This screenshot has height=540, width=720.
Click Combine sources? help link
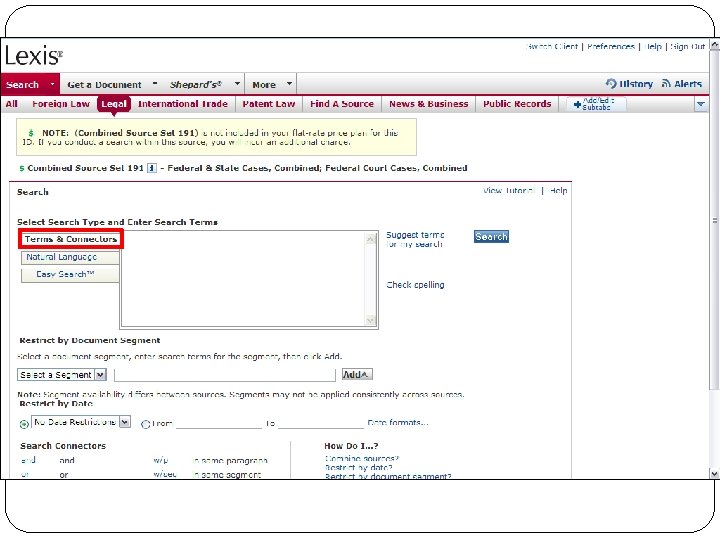click(361, 458)
